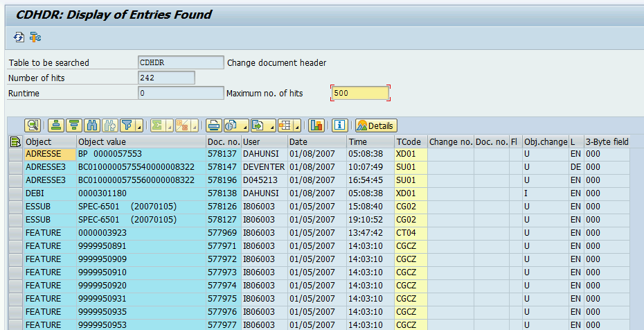Image resolution: width=644 pixels, height=330 pixels.
Task: Click the Details button
Action: (376, 125)
